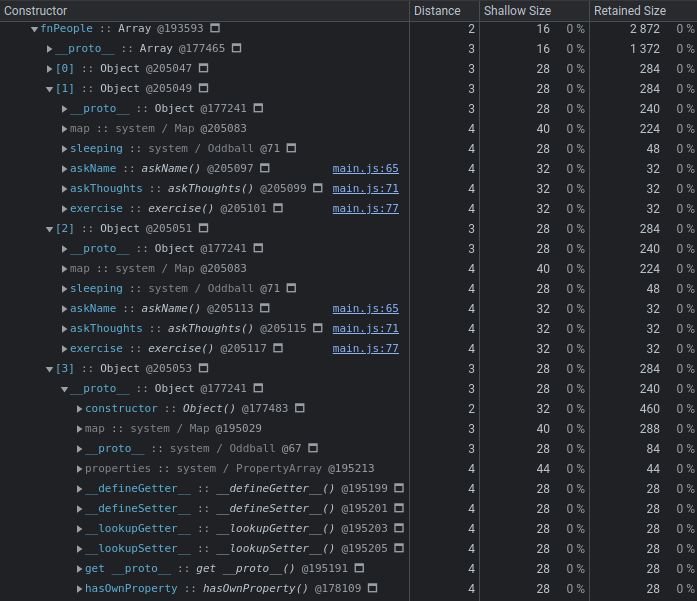Click square icon next to askThoughts() @205099
Viewport: 697px width, 601px height.
tap(318, 188)
